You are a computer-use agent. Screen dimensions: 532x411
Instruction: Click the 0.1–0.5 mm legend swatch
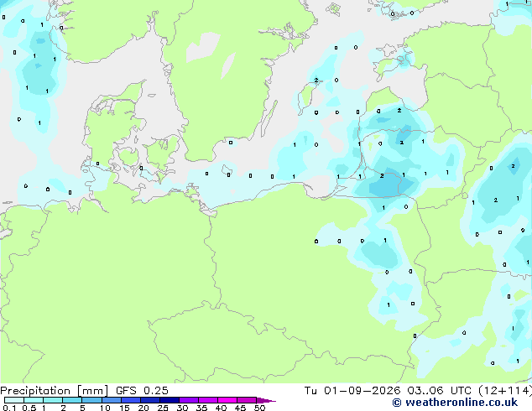14,400
